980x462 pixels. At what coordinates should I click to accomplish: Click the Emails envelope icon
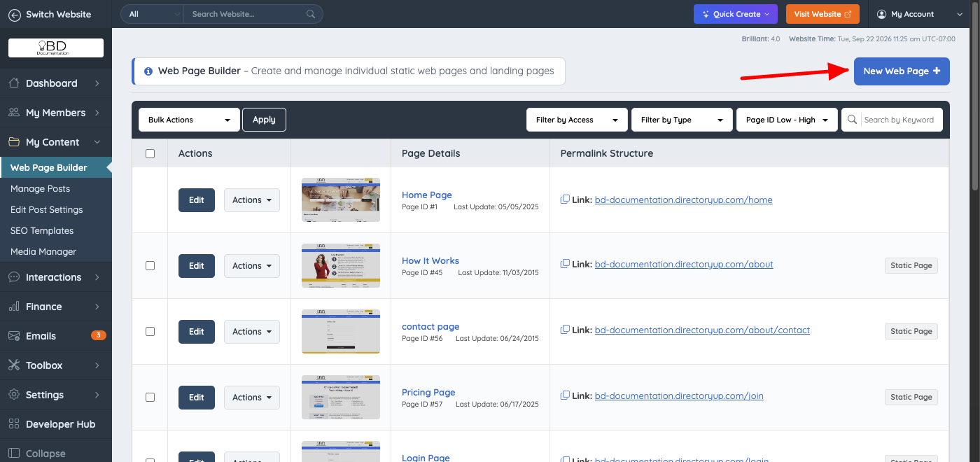tap(14, 336)
